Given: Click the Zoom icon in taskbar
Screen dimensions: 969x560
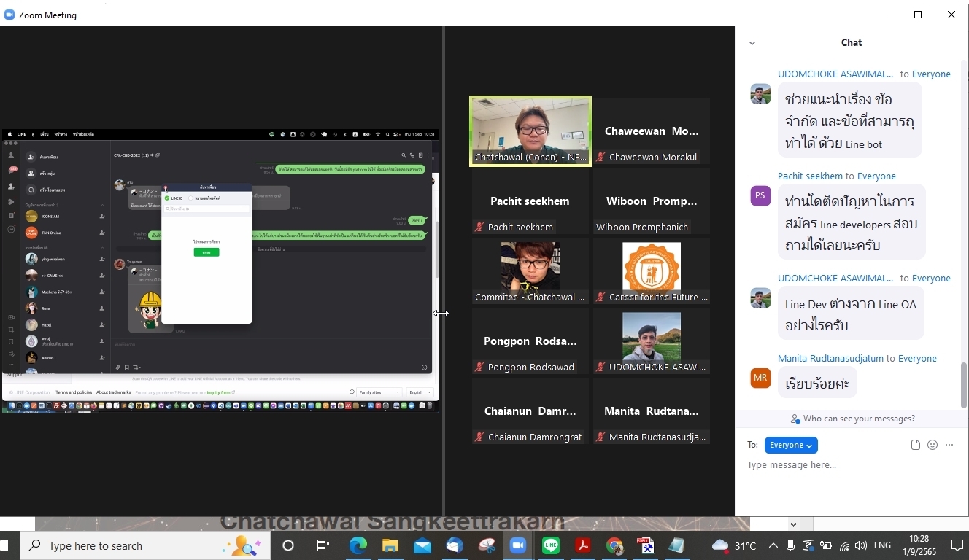Looking at the screenshot, I should [518, 545].
